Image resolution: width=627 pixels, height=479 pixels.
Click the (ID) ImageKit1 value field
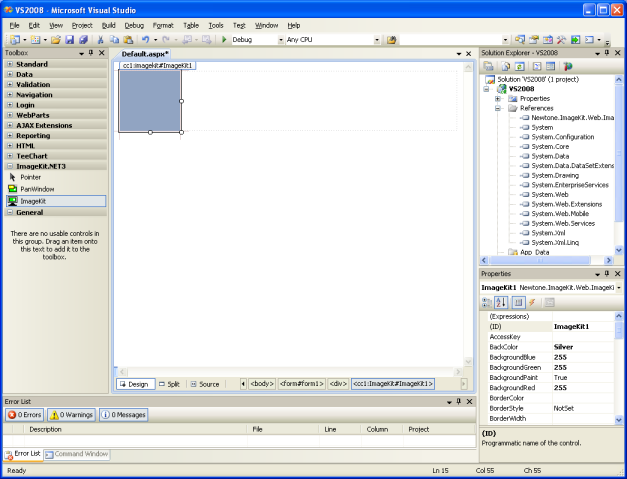click(583, 327)
